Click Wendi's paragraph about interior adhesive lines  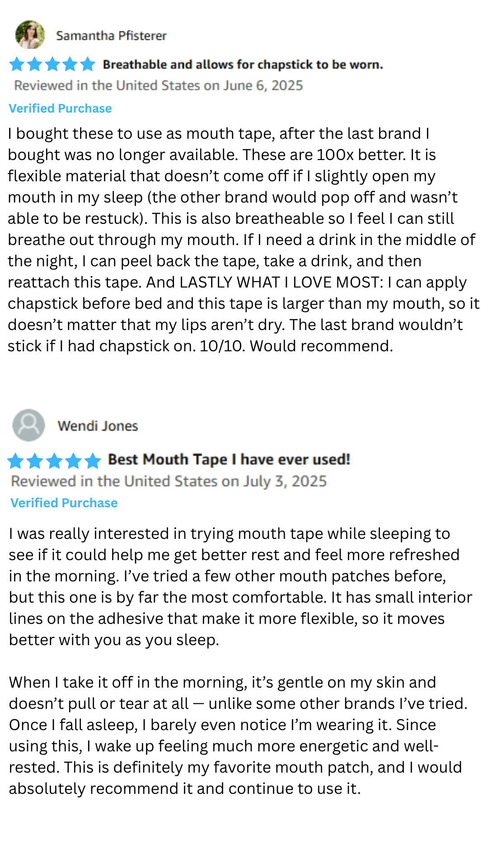pyautogui.click(x=240, y=586)
